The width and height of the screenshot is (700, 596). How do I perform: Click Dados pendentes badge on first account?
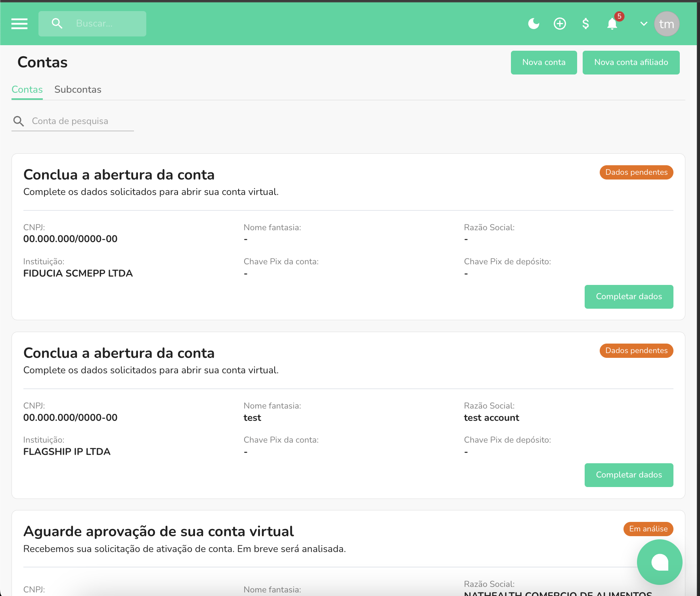pyautogui.click(x=636, y=172)
